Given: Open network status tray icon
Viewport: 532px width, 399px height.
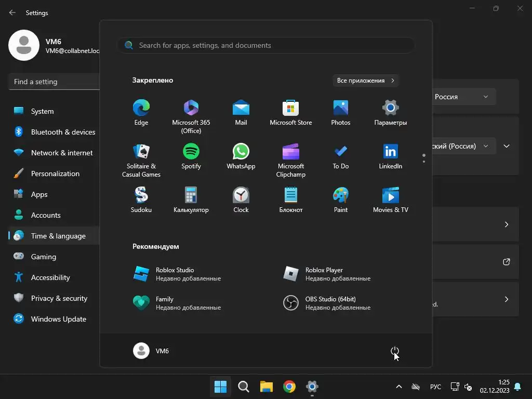Looking at the screenshot, I should click(455, 387).
